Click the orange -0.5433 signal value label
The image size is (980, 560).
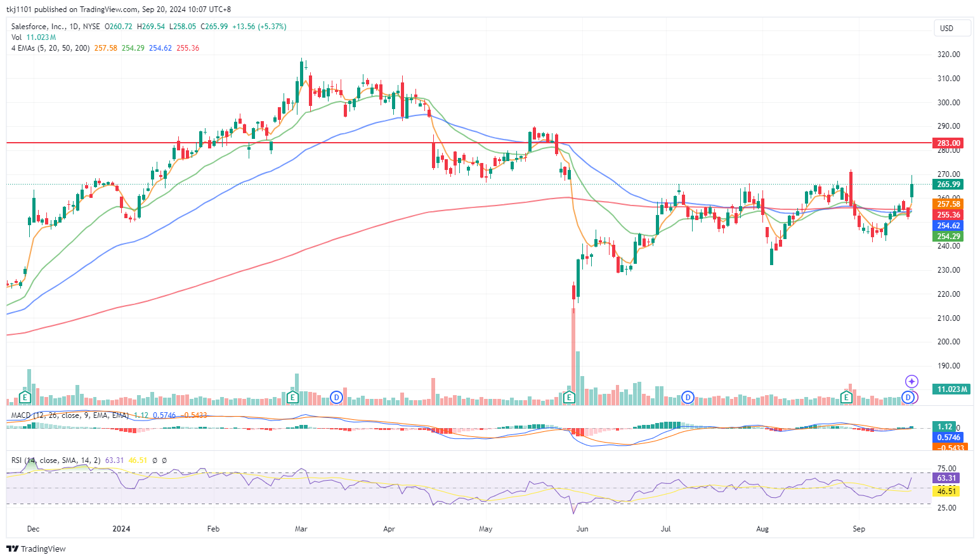(x=950, y=447)
